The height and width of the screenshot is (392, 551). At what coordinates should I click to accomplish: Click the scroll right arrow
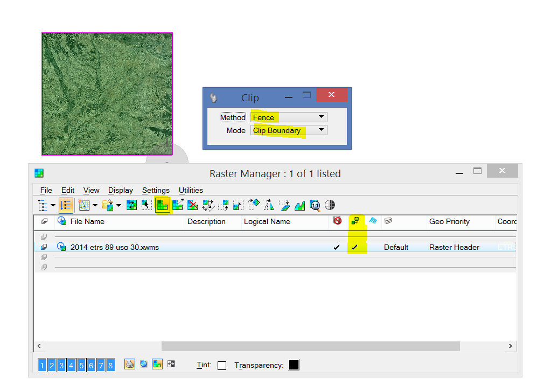click(x=510, y=346)
